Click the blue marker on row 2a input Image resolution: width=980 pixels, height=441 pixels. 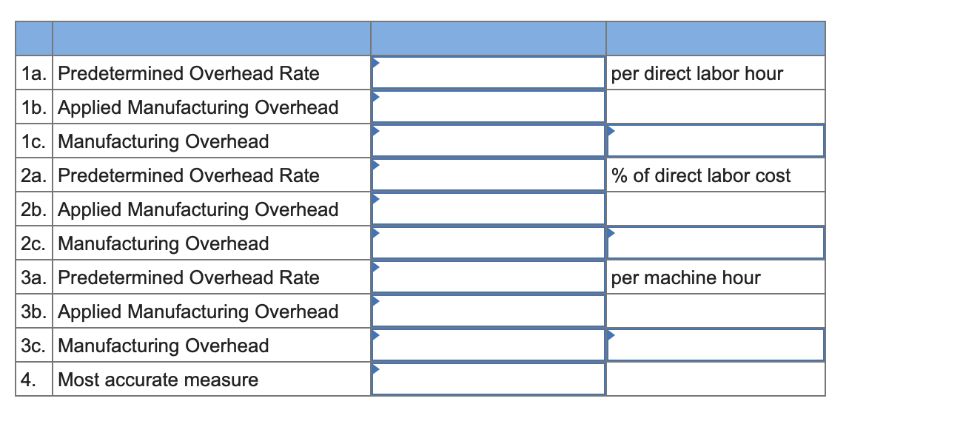[376, 163]
